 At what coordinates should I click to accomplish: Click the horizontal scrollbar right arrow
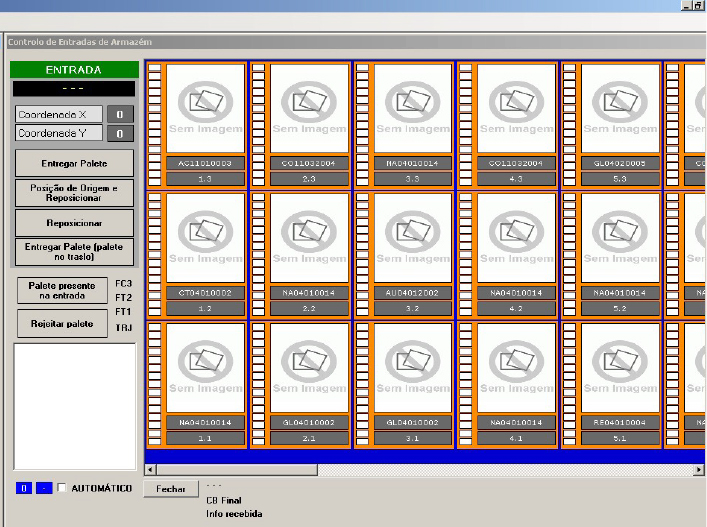click(700, 470)
